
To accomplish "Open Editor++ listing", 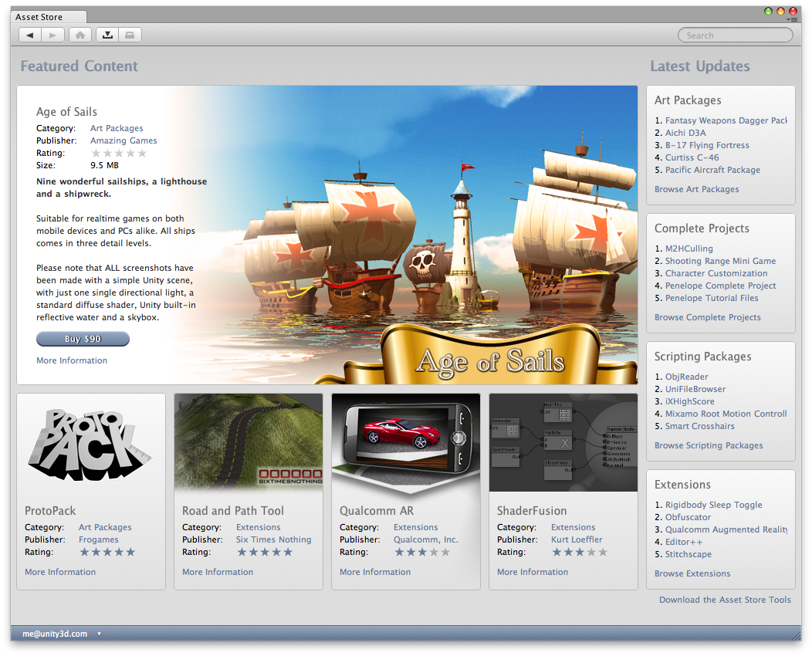I will 684,542.
